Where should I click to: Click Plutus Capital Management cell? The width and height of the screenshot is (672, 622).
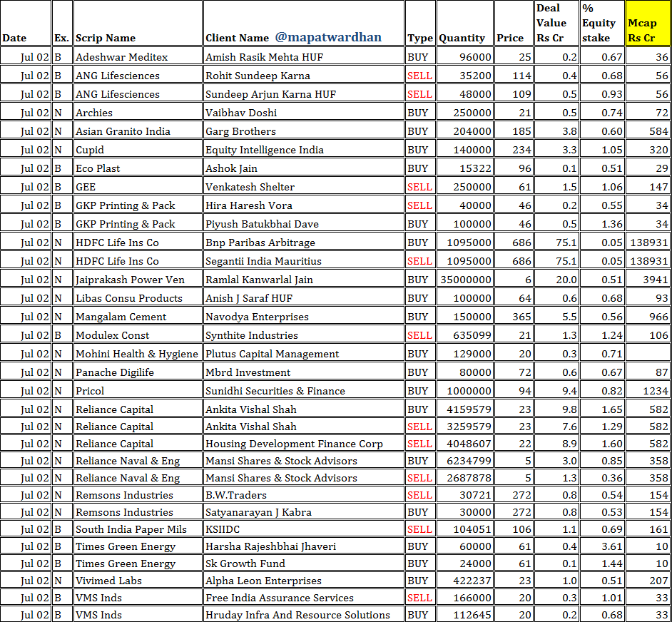pos(304,354)
